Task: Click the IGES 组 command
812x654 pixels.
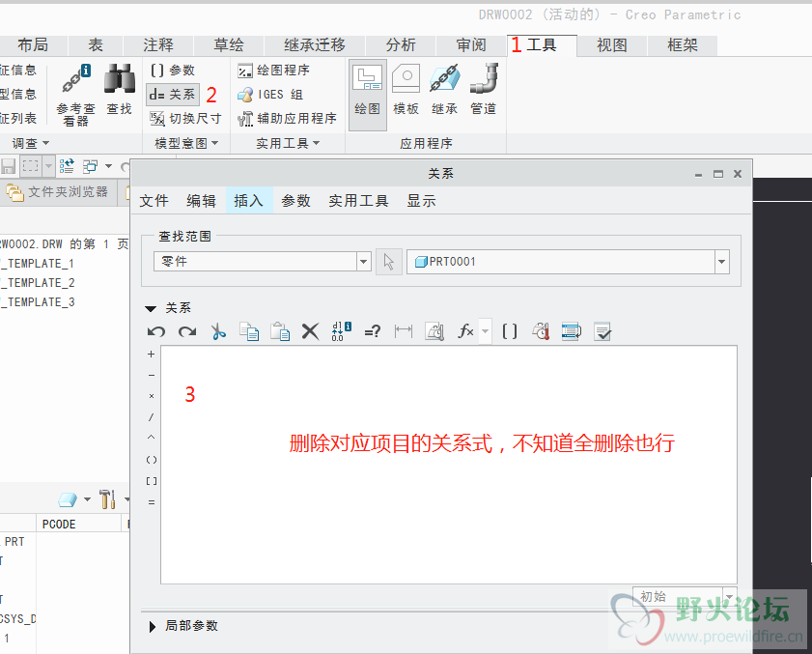Action: (269, 95)
